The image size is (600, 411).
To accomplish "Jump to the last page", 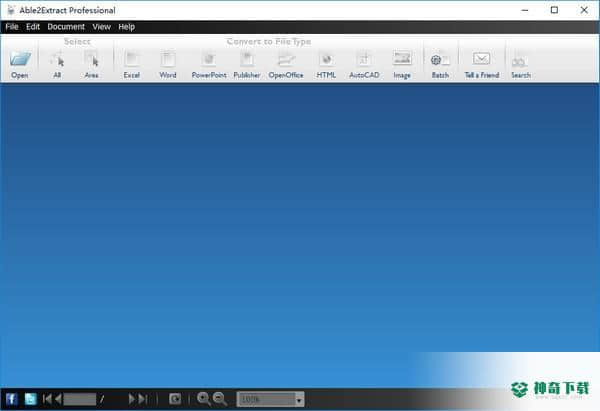I will 143,399.
